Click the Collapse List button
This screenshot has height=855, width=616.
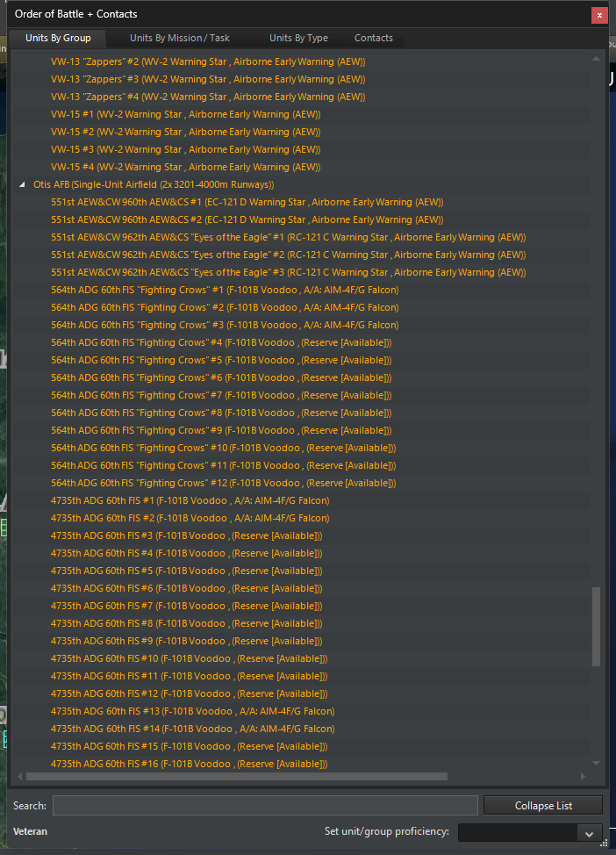pyautogui.click(x=543, y=805)
